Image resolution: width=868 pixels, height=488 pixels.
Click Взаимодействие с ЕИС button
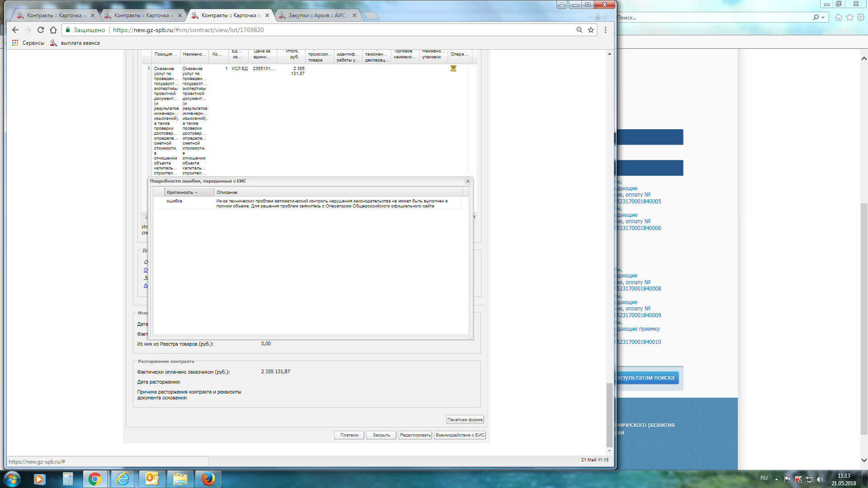pos(460,435)
